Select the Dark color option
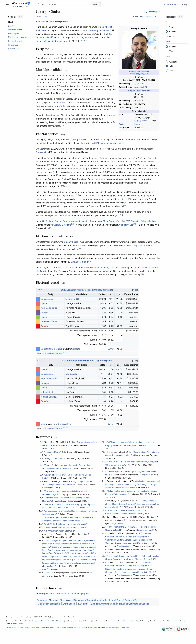The width and height of the screenshot is (196, 644). tap(167, 71)
